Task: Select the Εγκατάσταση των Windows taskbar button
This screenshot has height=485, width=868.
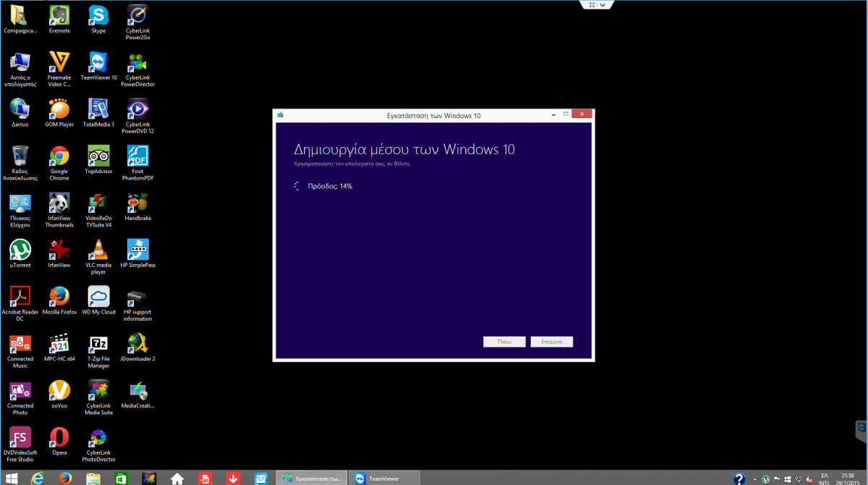Action: (x=311, y=478)
